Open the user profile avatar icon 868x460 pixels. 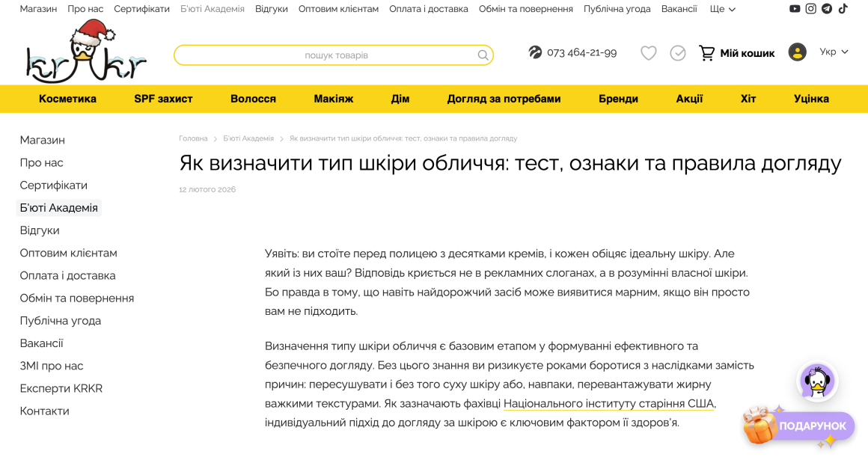click(x=798, y=52)
